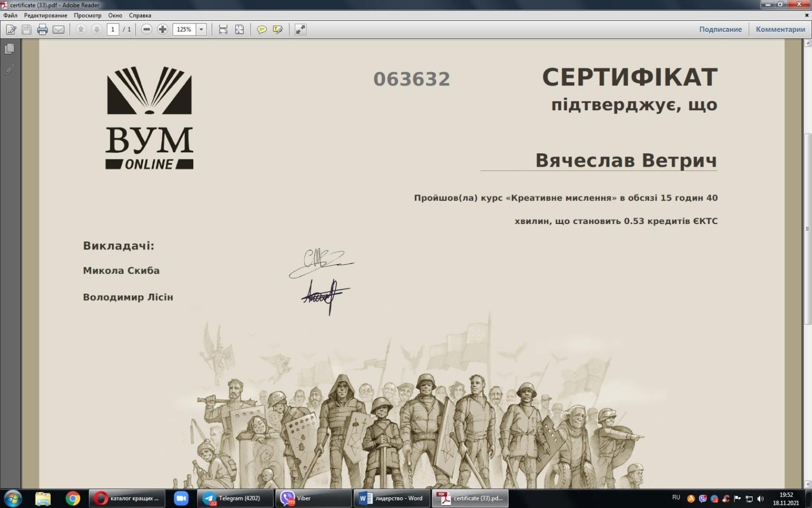Screen dimensions: 812x508
Task: Add a sticky note comment
Action: pos(262,29)
